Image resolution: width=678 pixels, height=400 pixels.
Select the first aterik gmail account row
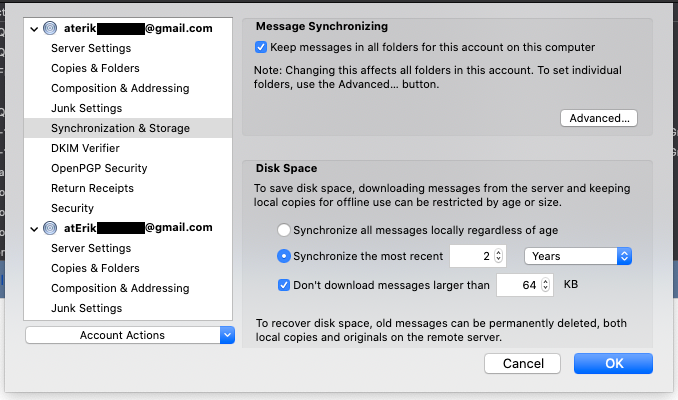coord(128,29)
